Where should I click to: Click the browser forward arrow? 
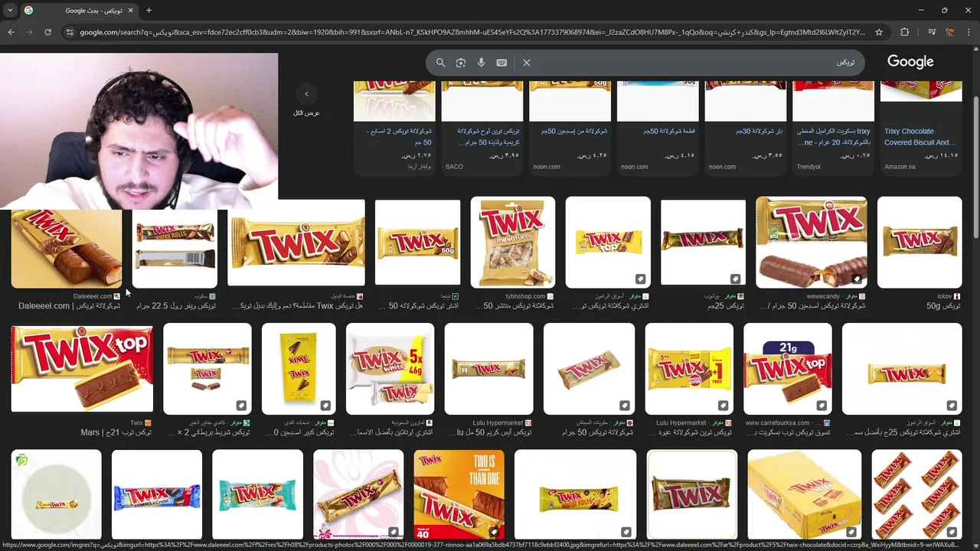(x=29, y=32)
